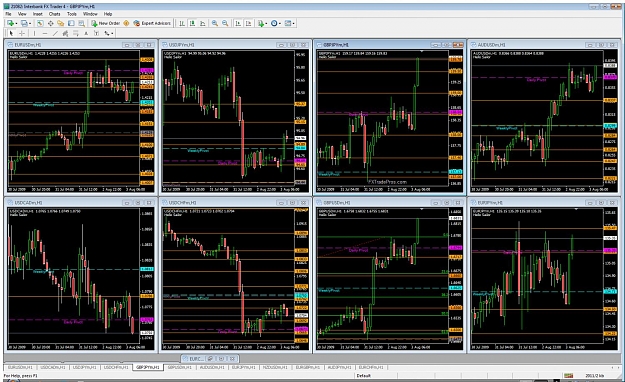Click the New Order button
The width and height of the screenshot is (625, 382).
click(106, 23)
